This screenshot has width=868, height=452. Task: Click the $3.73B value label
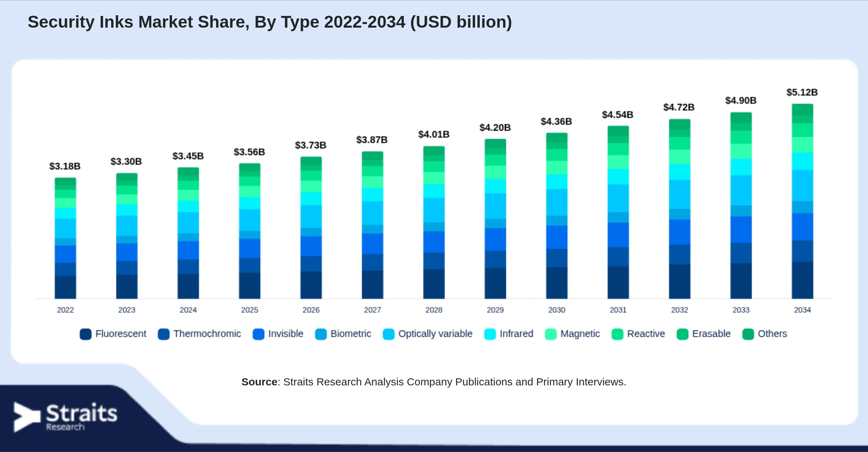point(311,145)
